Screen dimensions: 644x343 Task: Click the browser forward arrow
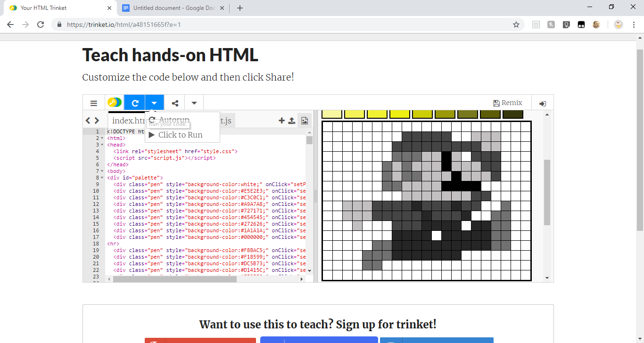click(25, 24)
